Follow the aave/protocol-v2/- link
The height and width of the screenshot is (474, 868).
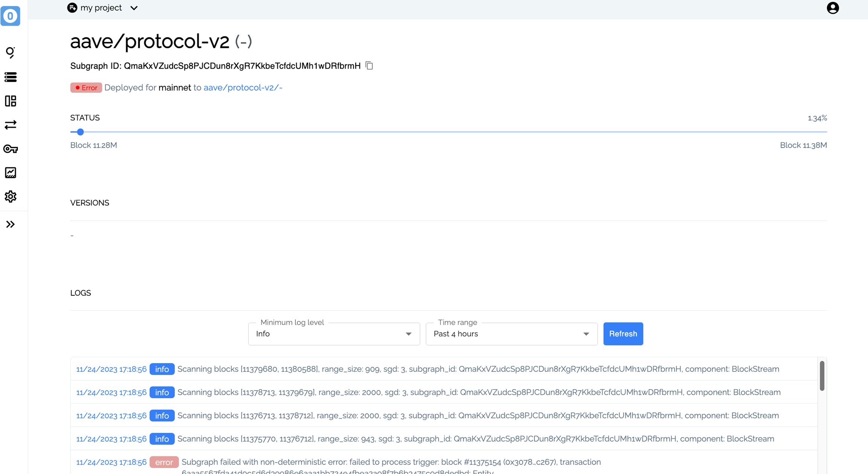point(243,87)
